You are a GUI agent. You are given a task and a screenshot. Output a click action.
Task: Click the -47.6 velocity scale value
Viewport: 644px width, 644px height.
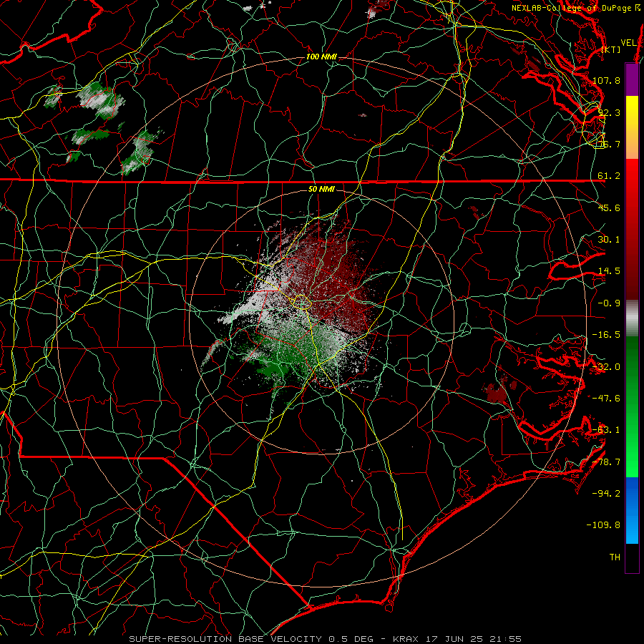tap(606, 399)
